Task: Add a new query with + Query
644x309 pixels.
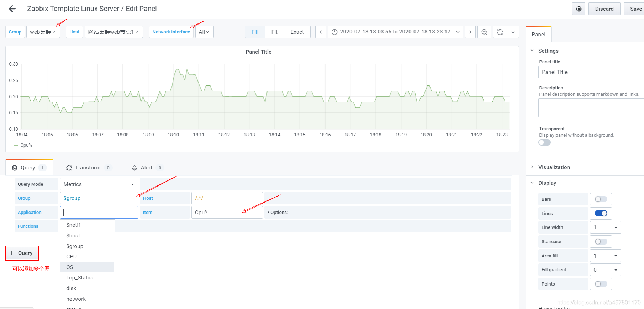Action: click(22, 253)
